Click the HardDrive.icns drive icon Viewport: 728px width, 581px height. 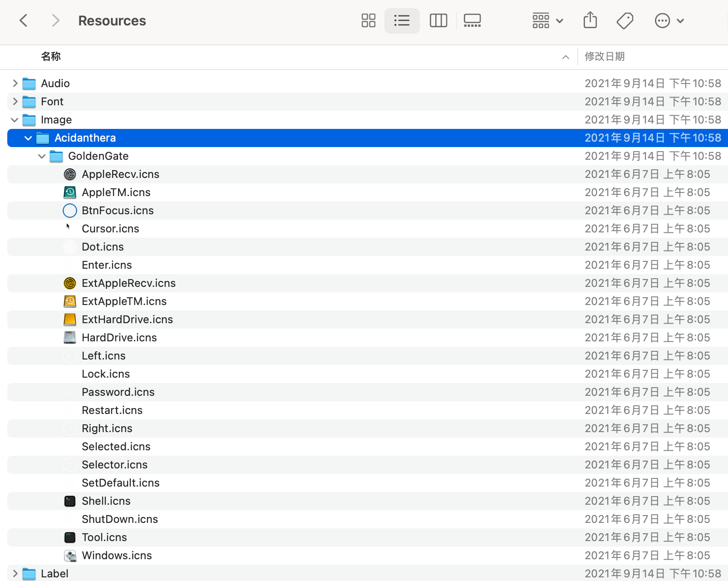[70, 338]
